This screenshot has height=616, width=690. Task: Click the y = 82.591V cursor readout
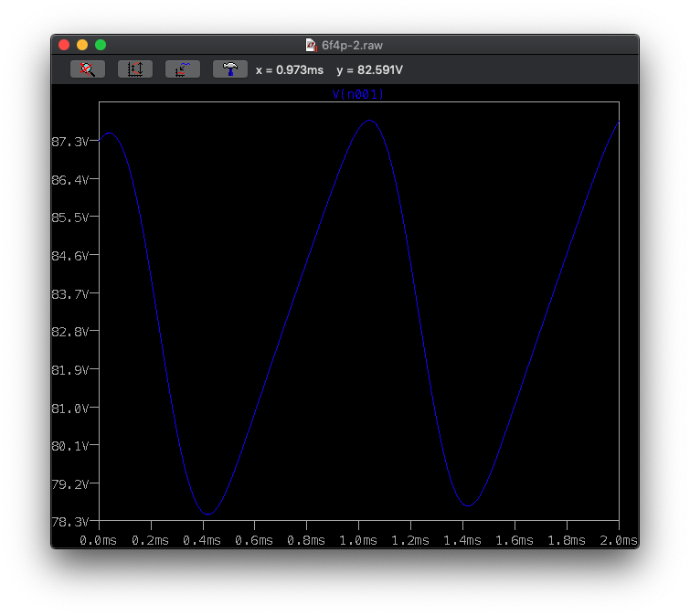pos(370,69)
